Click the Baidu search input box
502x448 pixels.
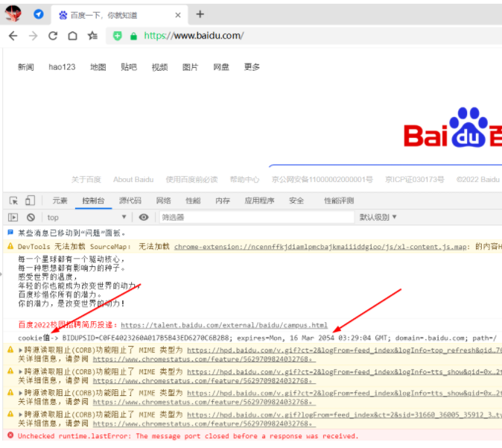(386, 167)
